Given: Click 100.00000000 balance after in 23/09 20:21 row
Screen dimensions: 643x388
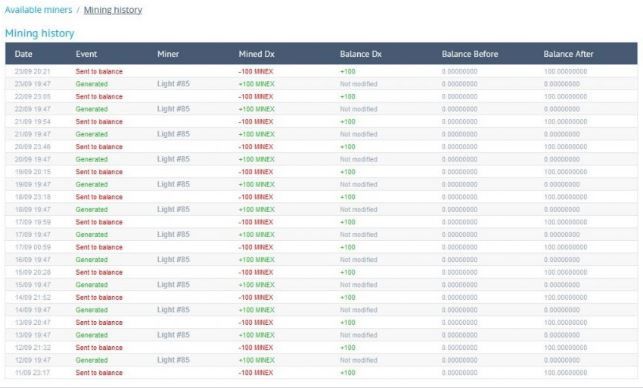Looking at the screenshot, I should tap(565, 71).
